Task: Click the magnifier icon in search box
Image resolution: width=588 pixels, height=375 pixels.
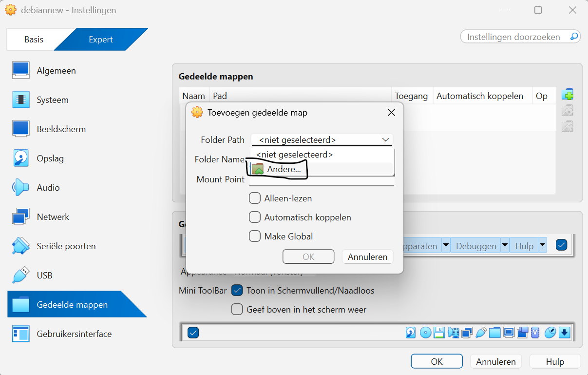Action: [574, 37]
